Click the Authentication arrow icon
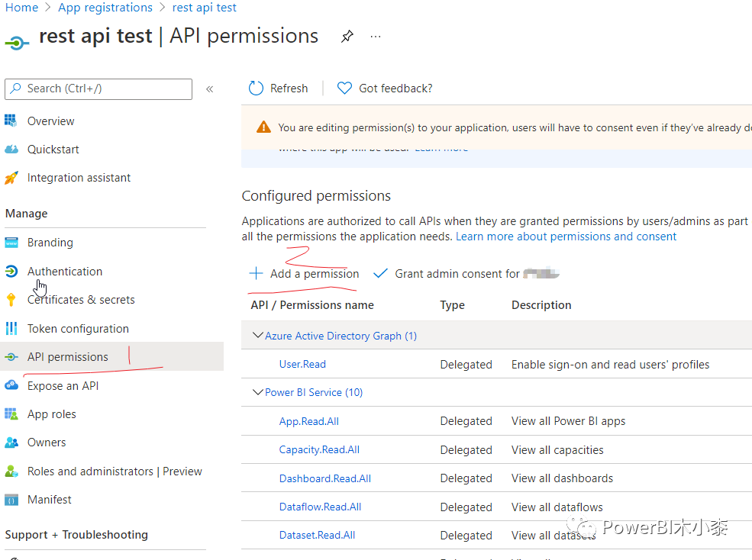 (11, 272)
